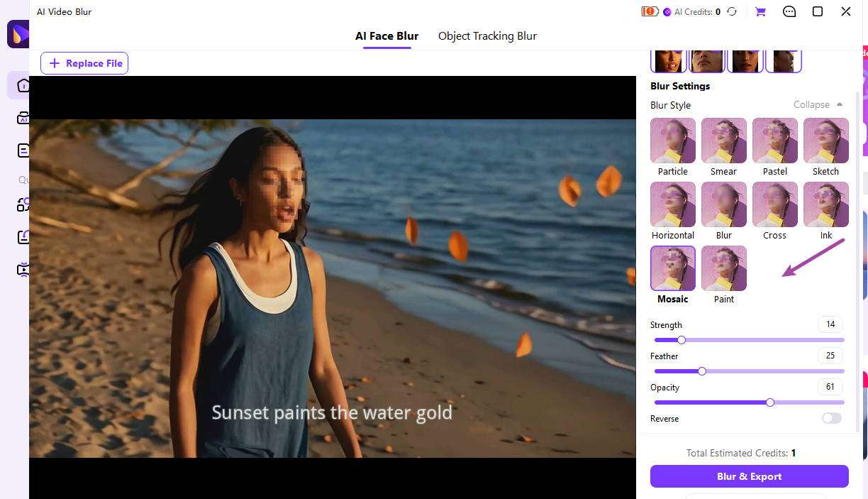Open the Object Tracking Blur tab

(487, 36)
